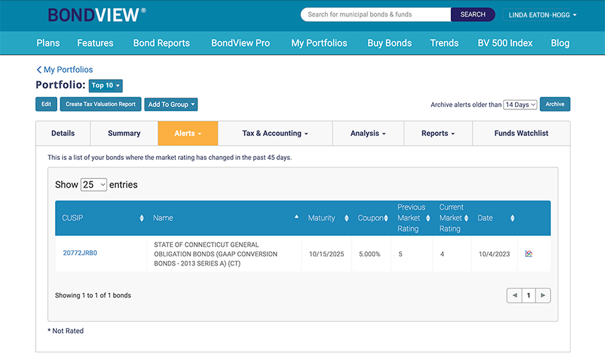Sort the Date column
This screenshot has width=605, height=364.
[x=512, y=218]
